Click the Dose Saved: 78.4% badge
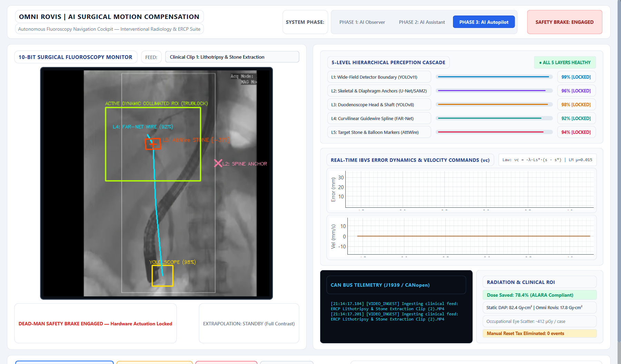Screen dimensions: 621x364 (540, 295)
